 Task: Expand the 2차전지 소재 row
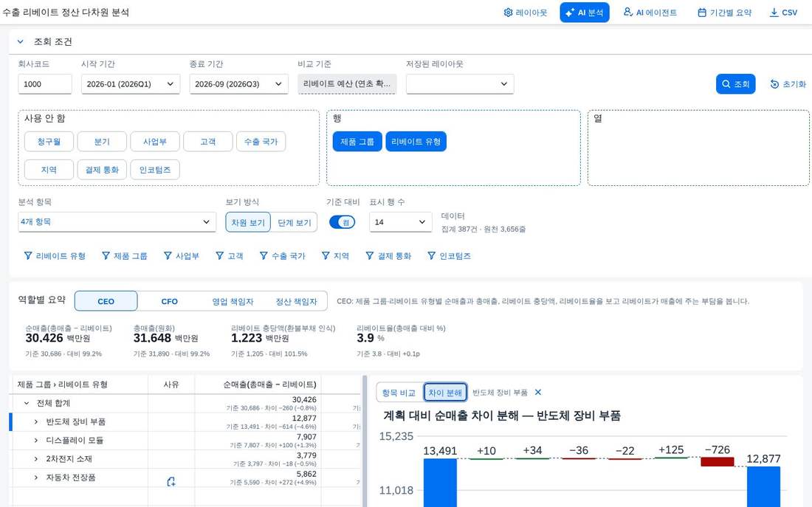(35, 459)
